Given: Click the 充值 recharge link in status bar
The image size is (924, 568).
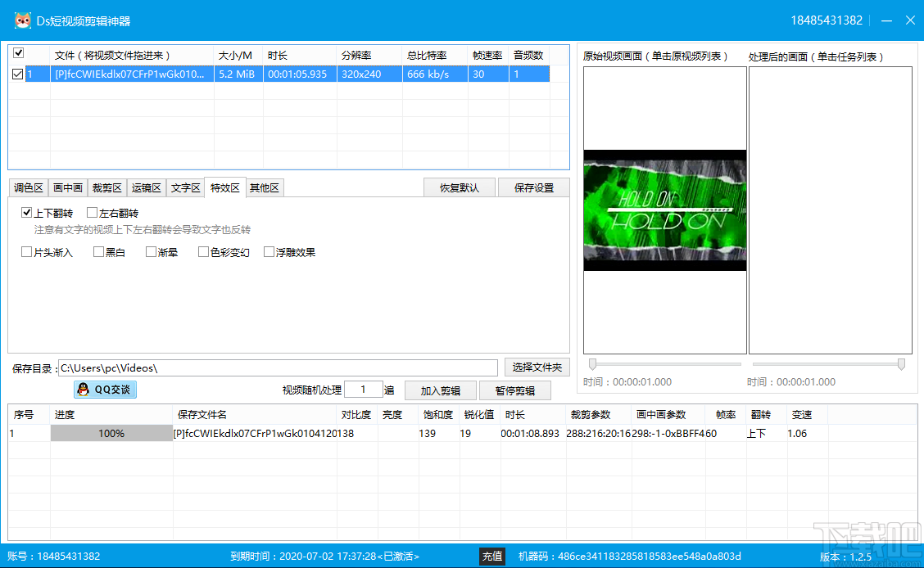Looking at the screenshot, I should pyautogui.click(x=492, y=555).
